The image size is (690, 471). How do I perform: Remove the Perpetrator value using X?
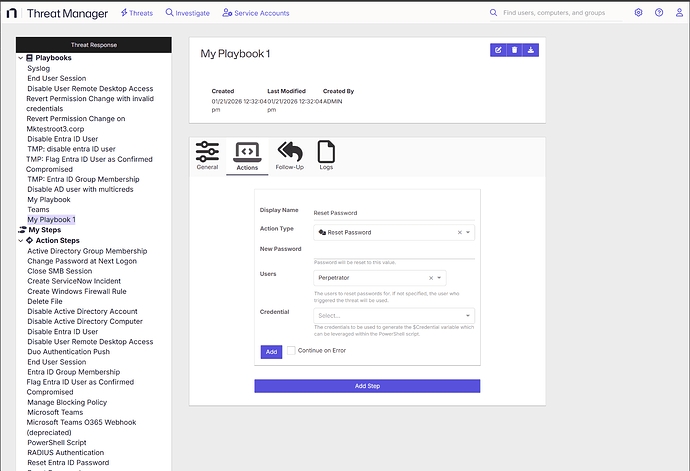[x=431, y=278]
